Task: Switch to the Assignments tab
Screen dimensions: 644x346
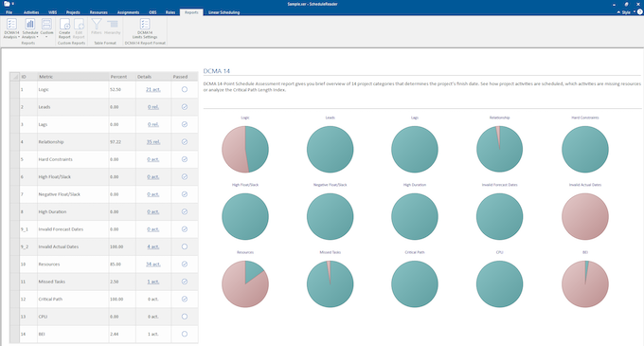Action: [128, 12]
